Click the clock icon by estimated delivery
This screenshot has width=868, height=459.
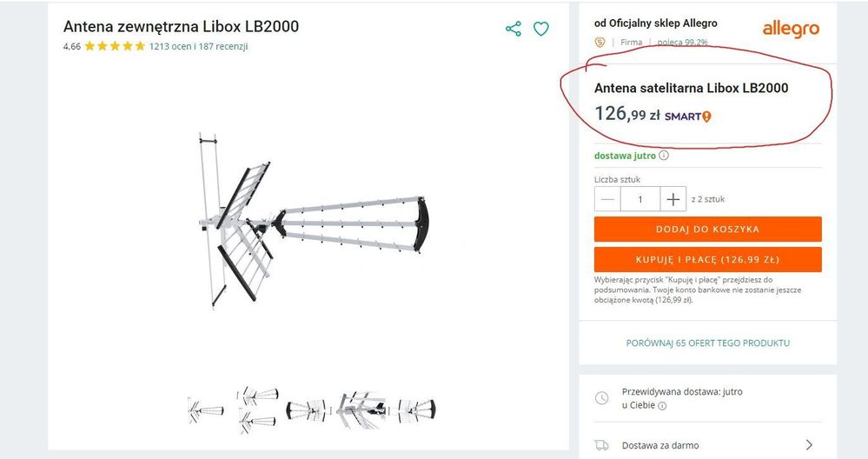point(601,398)
